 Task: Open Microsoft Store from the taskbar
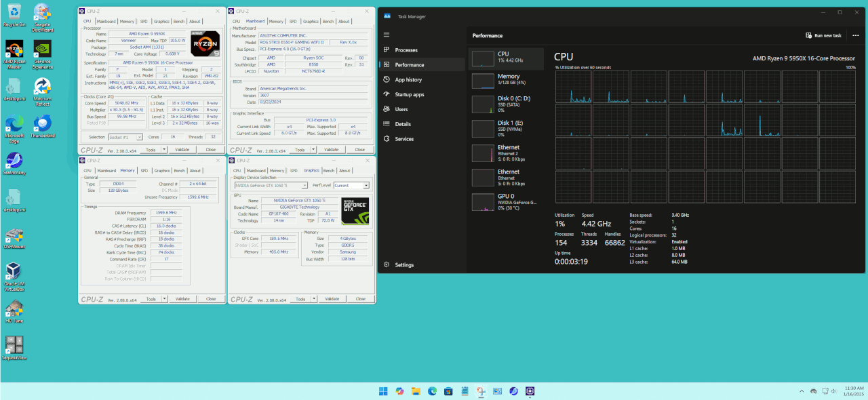[448, 391]
